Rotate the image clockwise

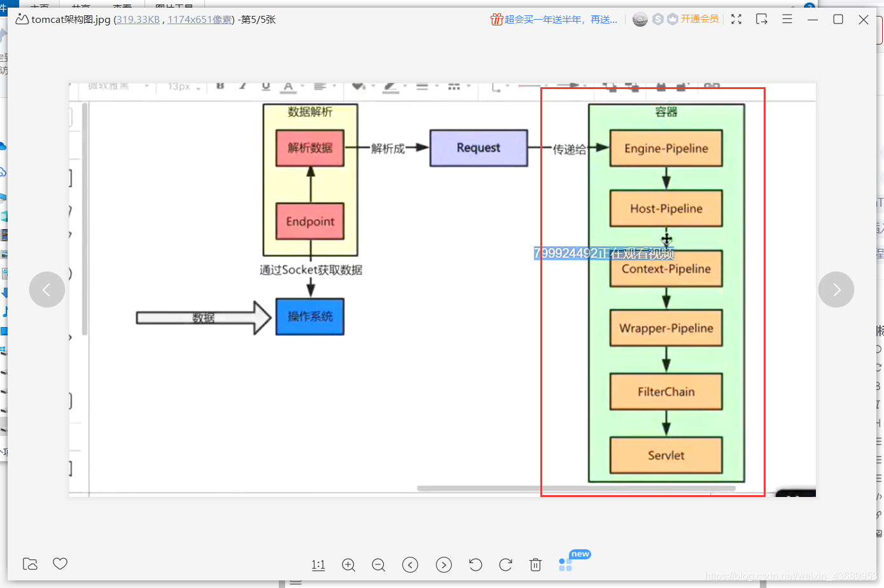506,565
